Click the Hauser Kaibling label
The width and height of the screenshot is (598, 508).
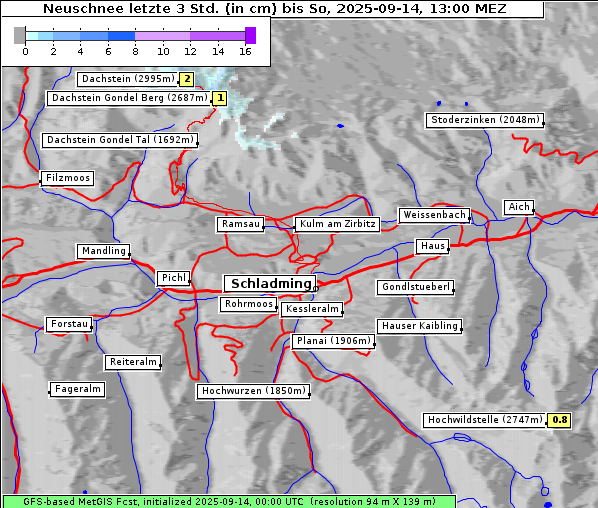[x=420, y=326]
